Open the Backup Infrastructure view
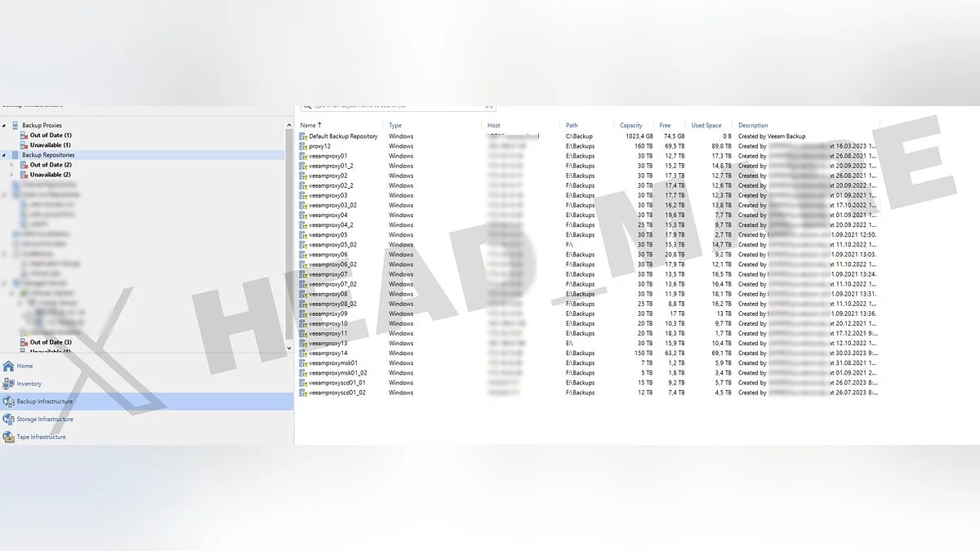 point(147,402)
